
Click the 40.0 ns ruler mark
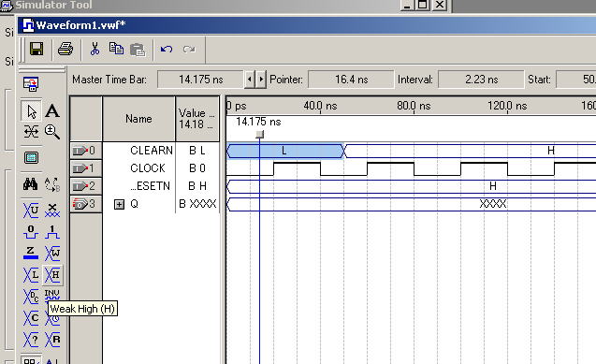[x=320, y=106]
